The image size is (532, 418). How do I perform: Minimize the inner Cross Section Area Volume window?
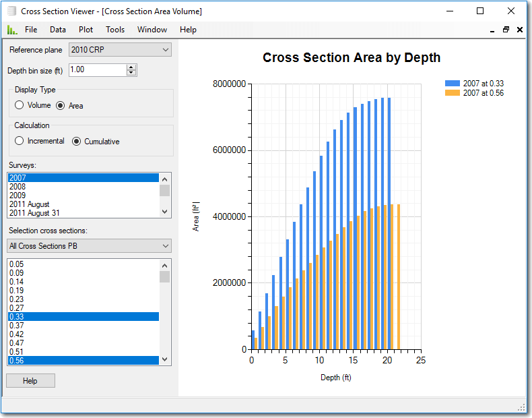pyautogui.click(x=492, y=30)
